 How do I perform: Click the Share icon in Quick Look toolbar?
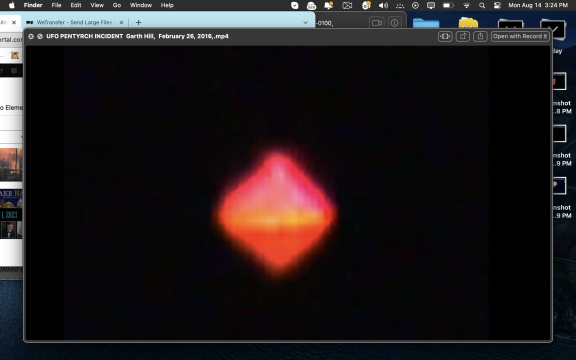[480, 36]
